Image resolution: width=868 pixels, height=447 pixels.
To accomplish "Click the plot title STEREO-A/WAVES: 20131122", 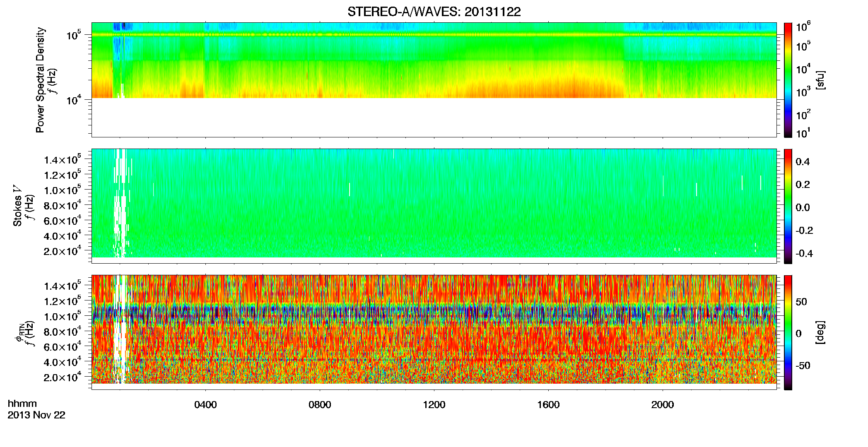I will (434, 12).
